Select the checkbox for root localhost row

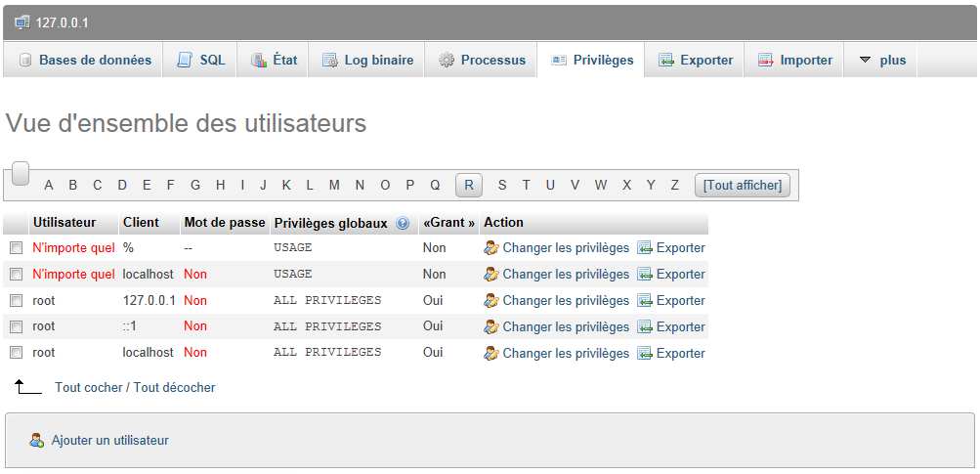click(x=16, y=353)
